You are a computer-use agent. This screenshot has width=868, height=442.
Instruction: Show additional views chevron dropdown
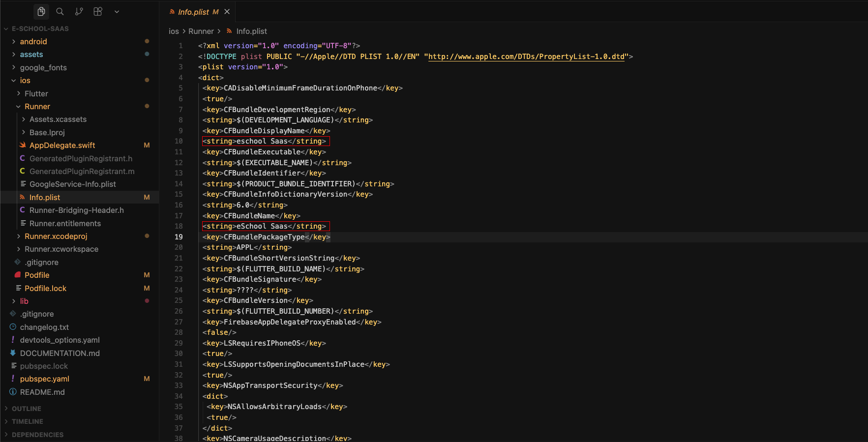[117, 12]
